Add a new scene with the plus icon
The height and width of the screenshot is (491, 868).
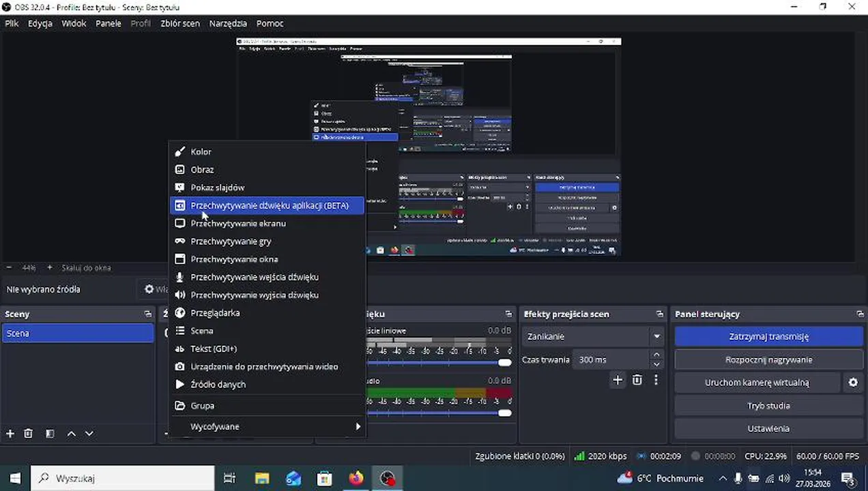coord(10,433)
